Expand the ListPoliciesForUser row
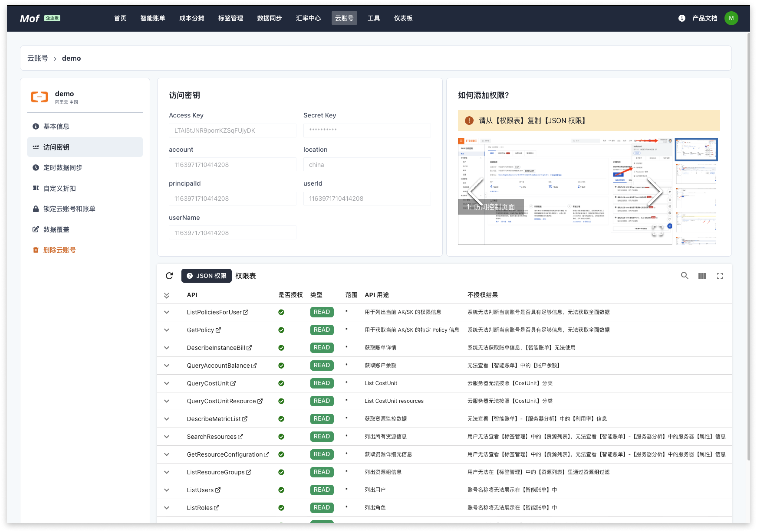Image resolution: width=757 pixels, height=532 pixels. click(167, 312)
